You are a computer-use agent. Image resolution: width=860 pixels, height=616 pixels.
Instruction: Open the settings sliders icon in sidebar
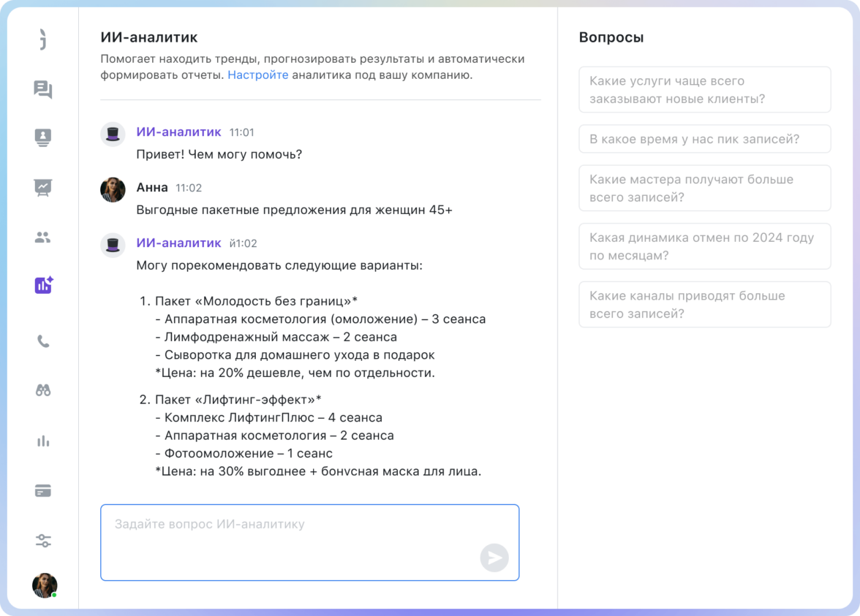tap(42, 541)
